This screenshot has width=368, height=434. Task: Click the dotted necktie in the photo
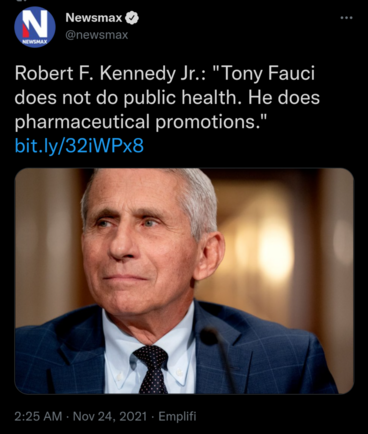(152, 369)
